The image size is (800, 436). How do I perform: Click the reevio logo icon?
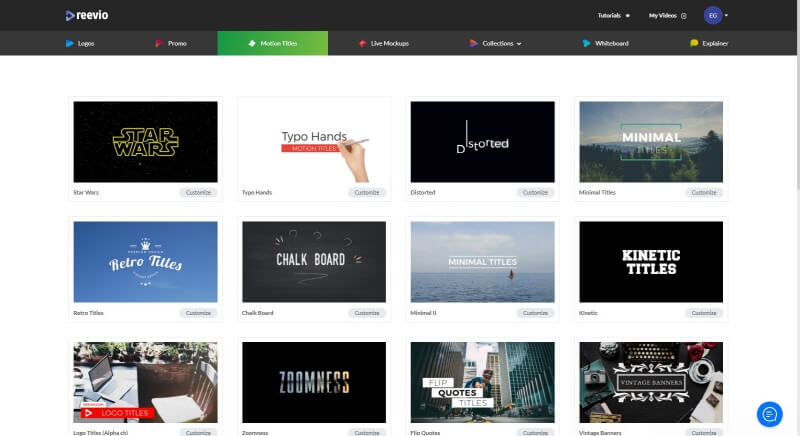coord(70,16)
